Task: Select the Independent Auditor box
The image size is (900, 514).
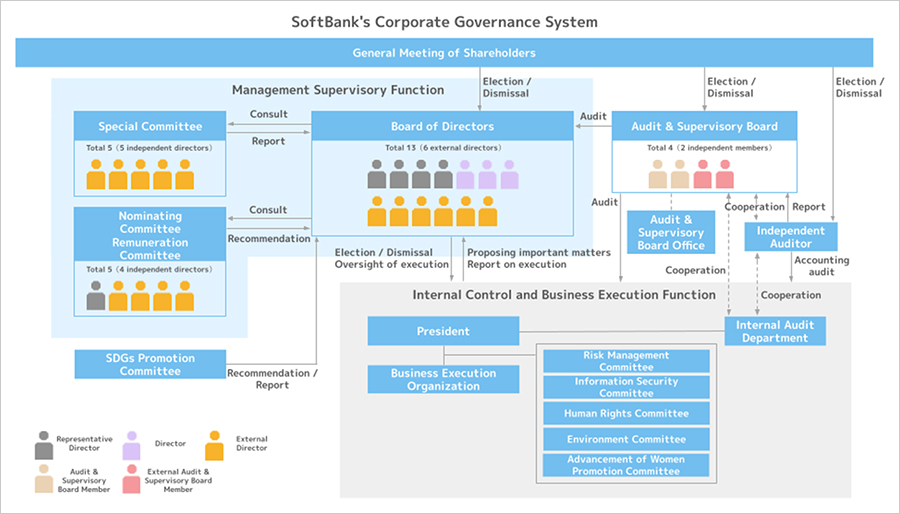Action: [x=791, y=237]
